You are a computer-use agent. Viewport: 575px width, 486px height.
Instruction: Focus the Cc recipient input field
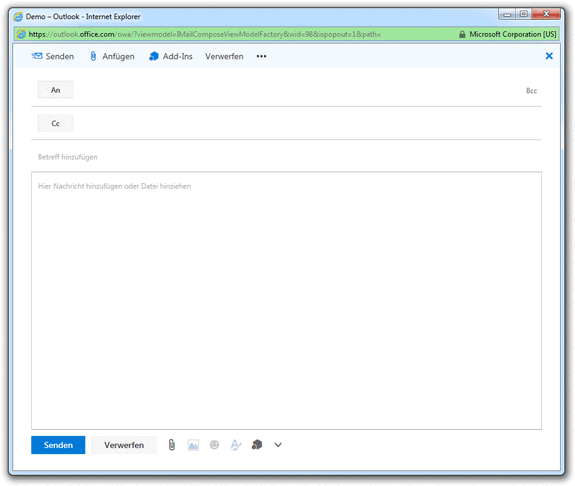[x=308, y=123]
